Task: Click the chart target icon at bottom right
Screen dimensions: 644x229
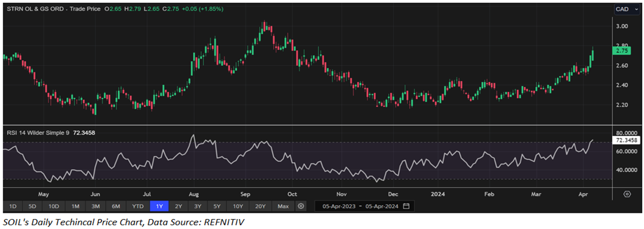Action: (627, 194)
